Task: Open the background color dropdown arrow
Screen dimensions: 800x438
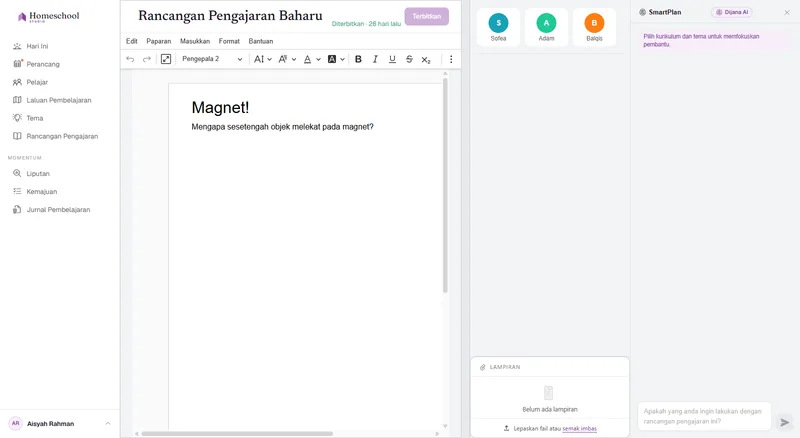Action: (x=342, y=60)
